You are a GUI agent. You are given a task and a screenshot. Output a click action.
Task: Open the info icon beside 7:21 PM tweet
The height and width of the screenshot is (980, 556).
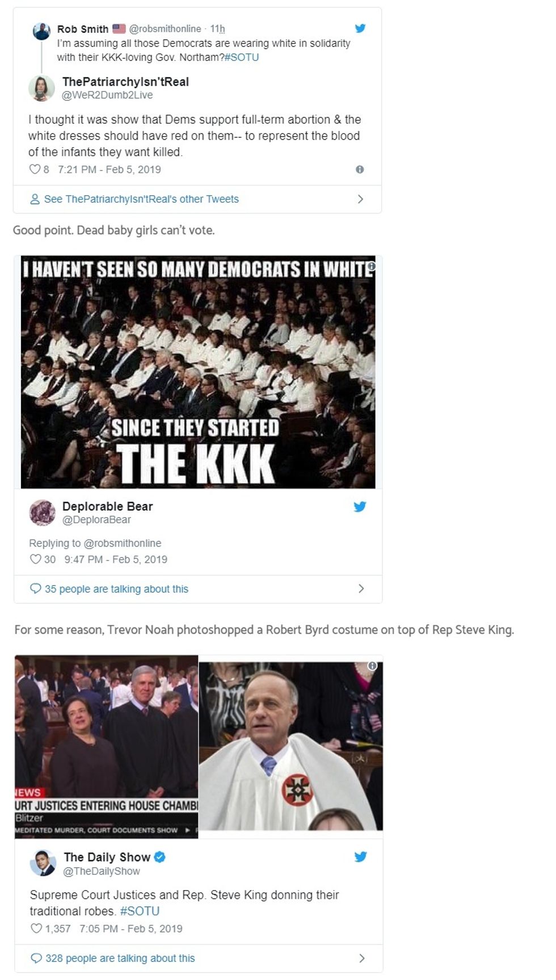point(360,169)
